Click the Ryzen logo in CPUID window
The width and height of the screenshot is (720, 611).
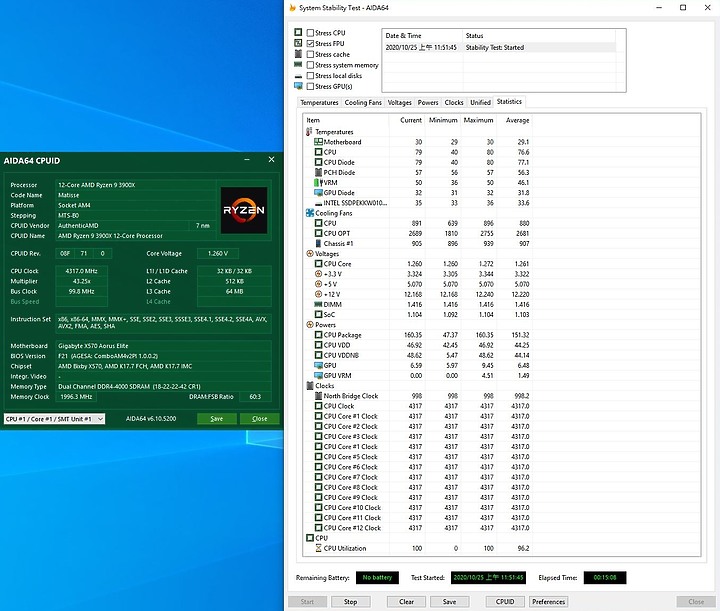pyautogui.click(x=244, y=210)
